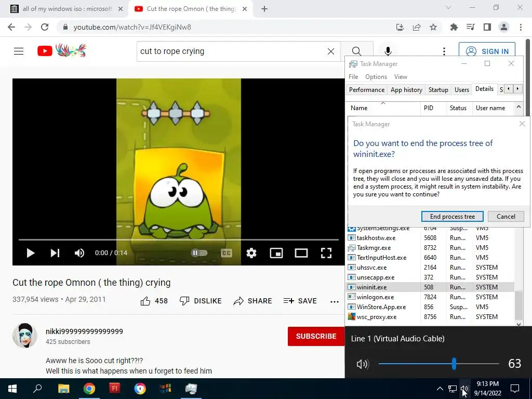
Task: Clear the search box with the X
Action: 331,51
